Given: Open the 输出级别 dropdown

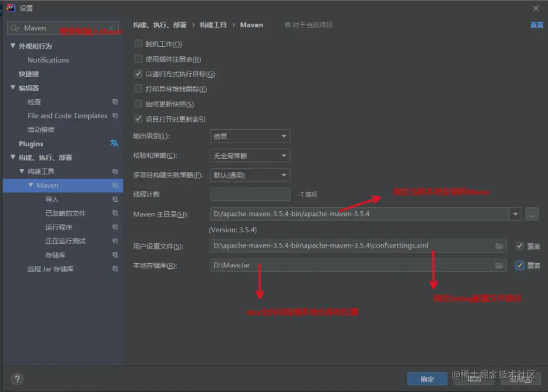Looking at the screenshot, I should [x=250, y=136].
